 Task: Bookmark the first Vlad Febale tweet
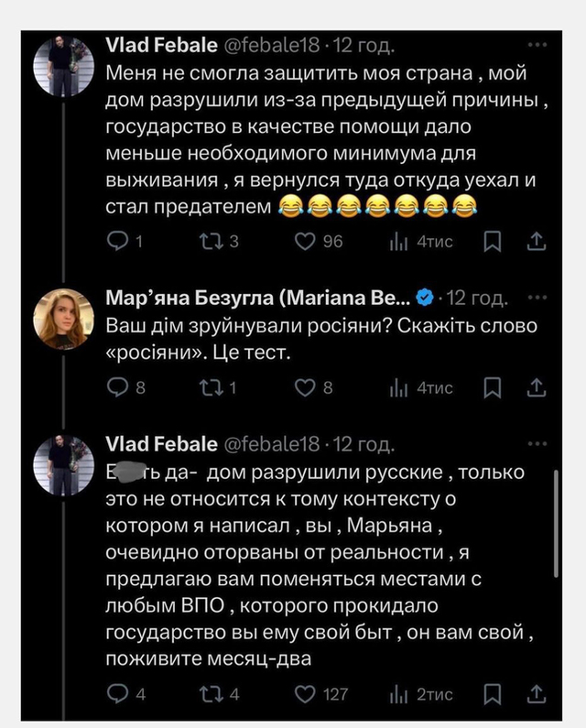493,242
